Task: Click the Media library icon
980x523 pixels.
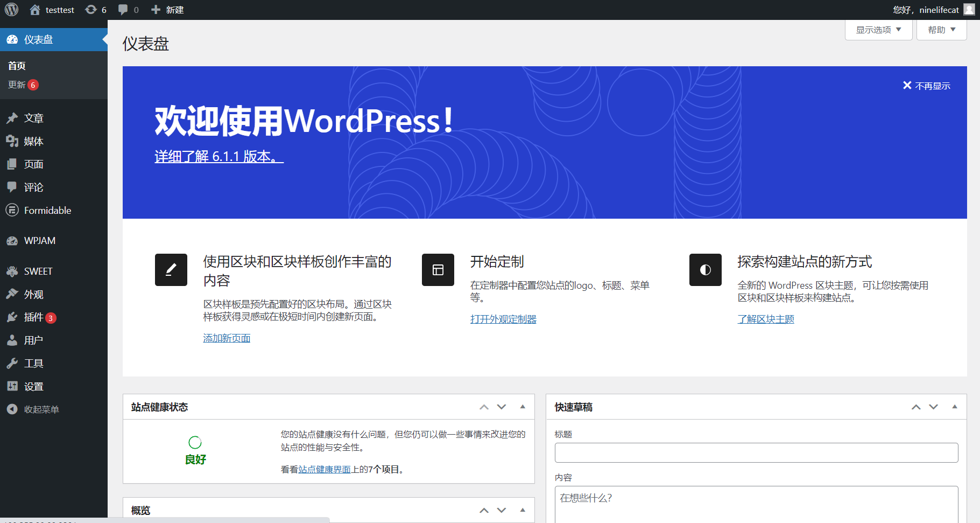Action: [12, 141]
